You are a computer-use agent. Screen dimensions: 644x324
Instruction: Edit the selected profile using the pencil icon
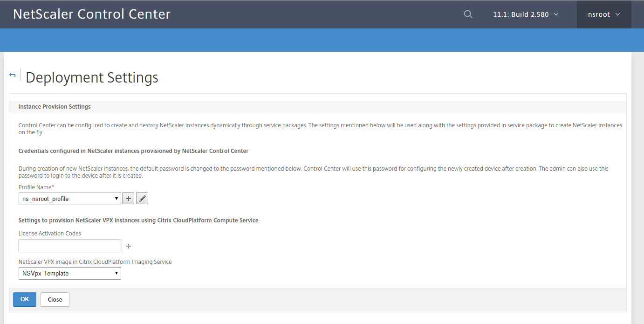[x=143, y=199]
